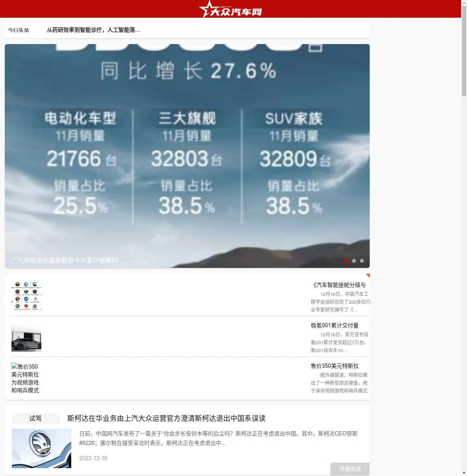Select the 试驾 category tag

point(35,418)
